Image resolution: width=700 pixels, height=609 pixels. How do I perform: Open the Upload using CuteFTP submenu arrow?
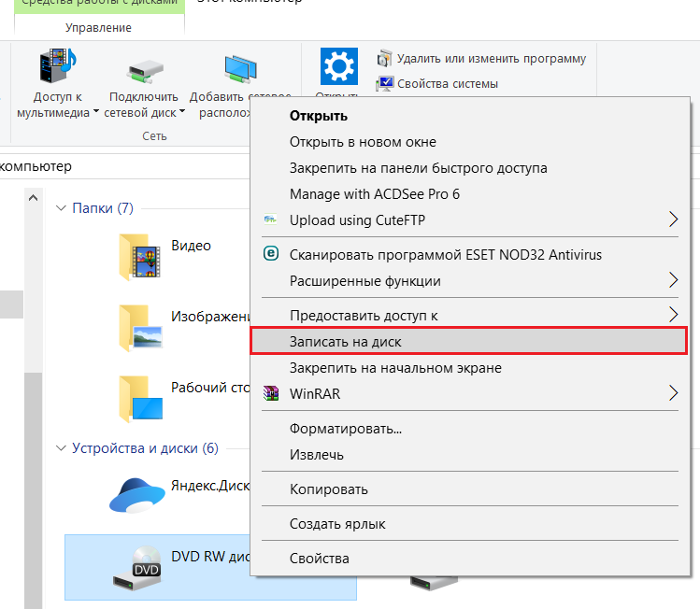[x=673, y=220]
